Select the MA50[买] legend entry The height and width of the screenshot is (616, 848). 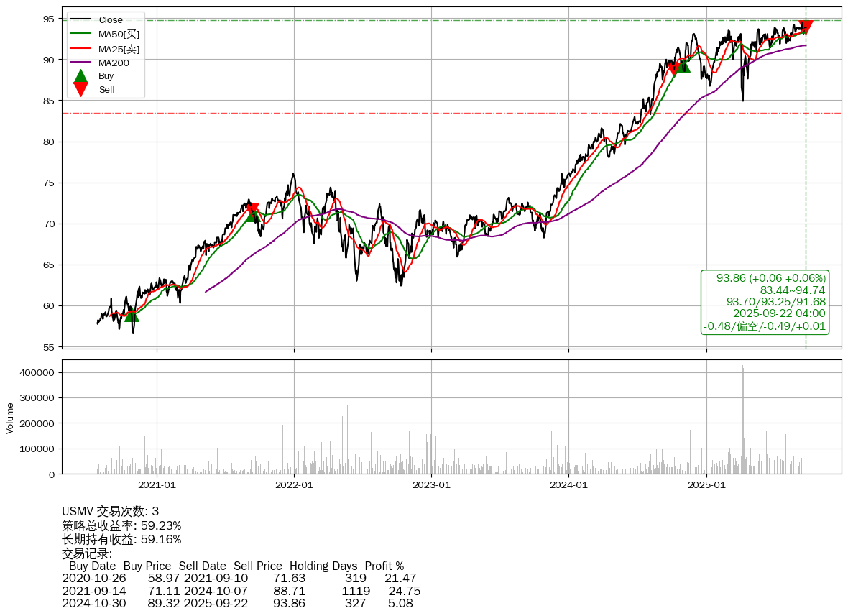click(x=119, y=34)
